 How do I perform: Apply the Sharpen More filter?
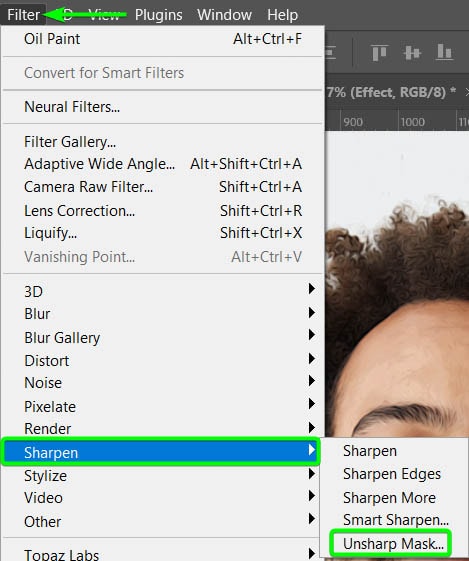point(389,498)
